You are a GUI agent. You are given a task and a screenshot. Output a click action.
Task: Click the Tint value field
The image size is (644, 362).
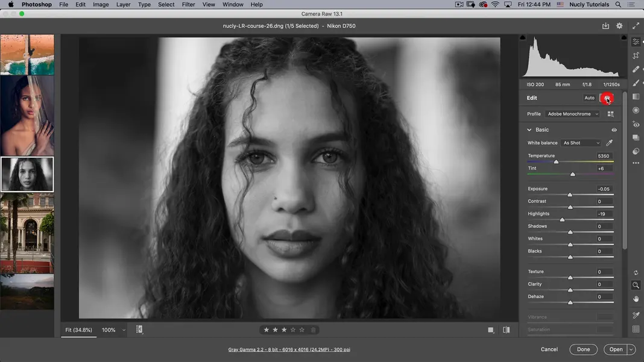(x=604, y=169)
